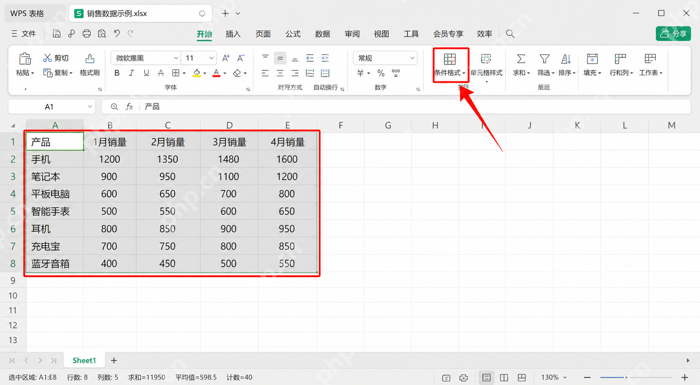This screenshot has height=385, width=700.
Task: Apply yellow fill color to cells
Action: [196, 73]
